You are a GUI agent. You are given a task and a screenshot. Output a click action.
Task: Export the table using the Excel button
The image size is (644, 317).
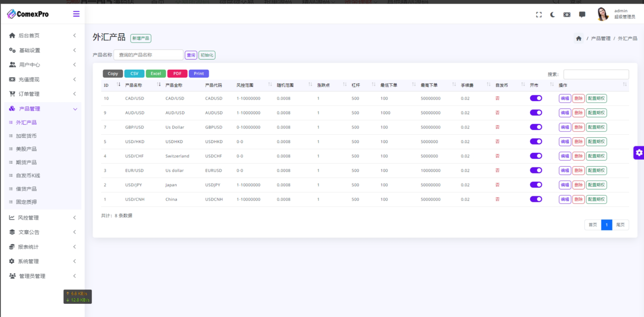tap(155, 74)
